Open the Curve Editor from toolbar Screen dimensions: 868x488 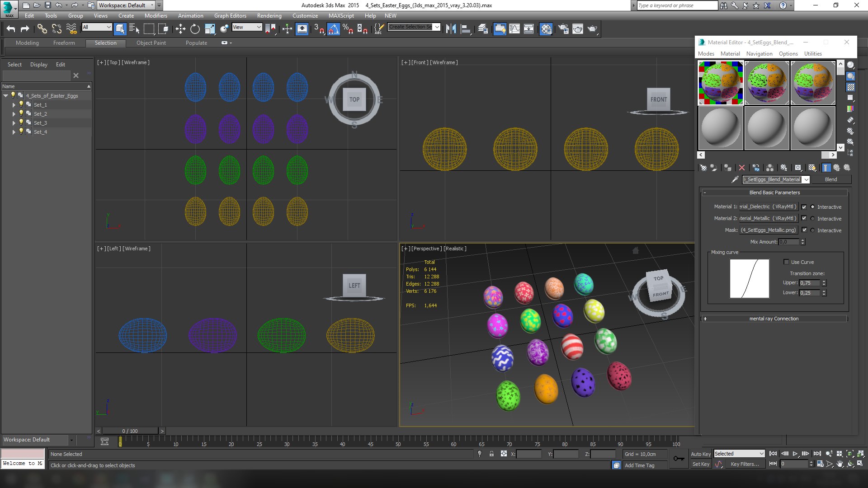[514, 29]
